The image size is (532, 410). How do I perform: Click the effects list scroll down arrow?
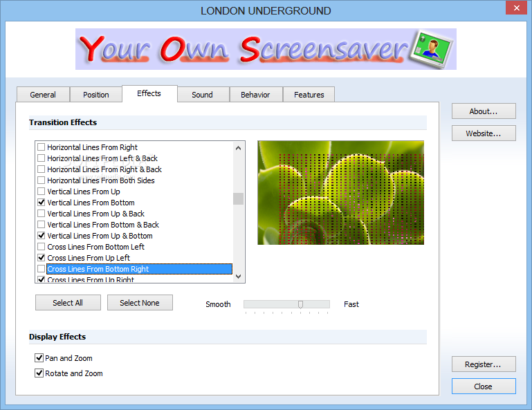point(238,277)
